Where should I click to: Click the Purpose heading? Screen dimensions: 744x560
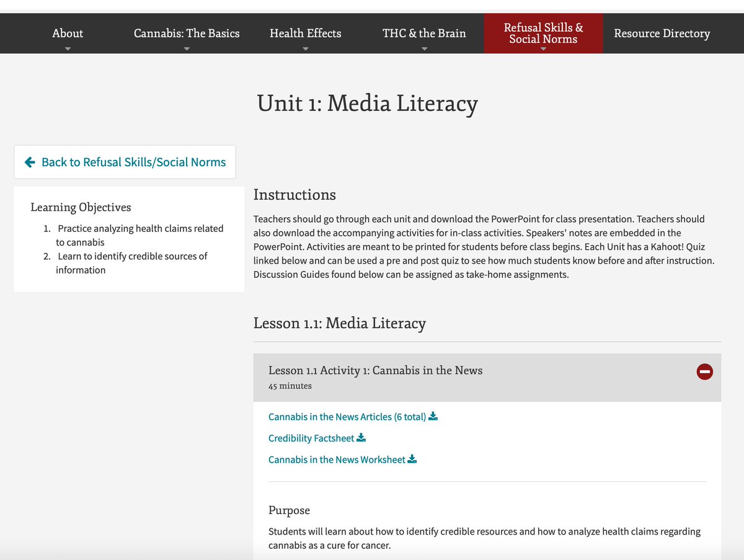point(289,510)
